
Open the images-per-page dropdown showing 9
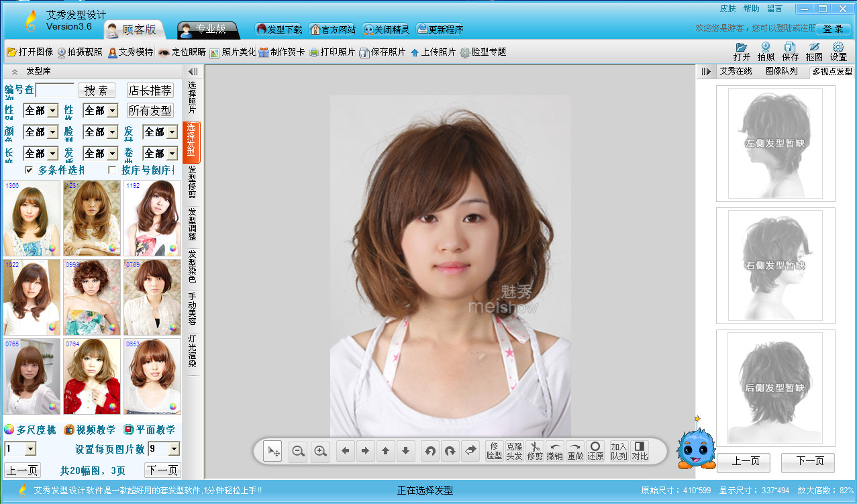pos(174,449)
